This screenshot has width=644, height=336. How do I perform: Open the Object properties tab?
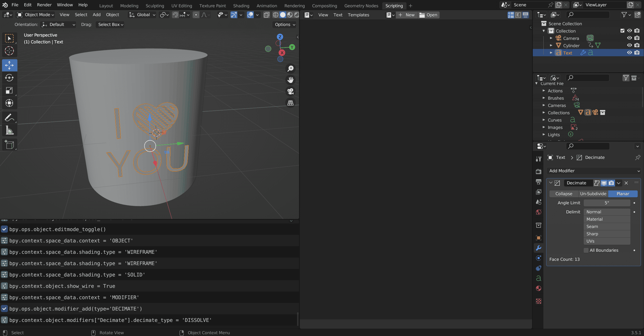pos(539,238)
